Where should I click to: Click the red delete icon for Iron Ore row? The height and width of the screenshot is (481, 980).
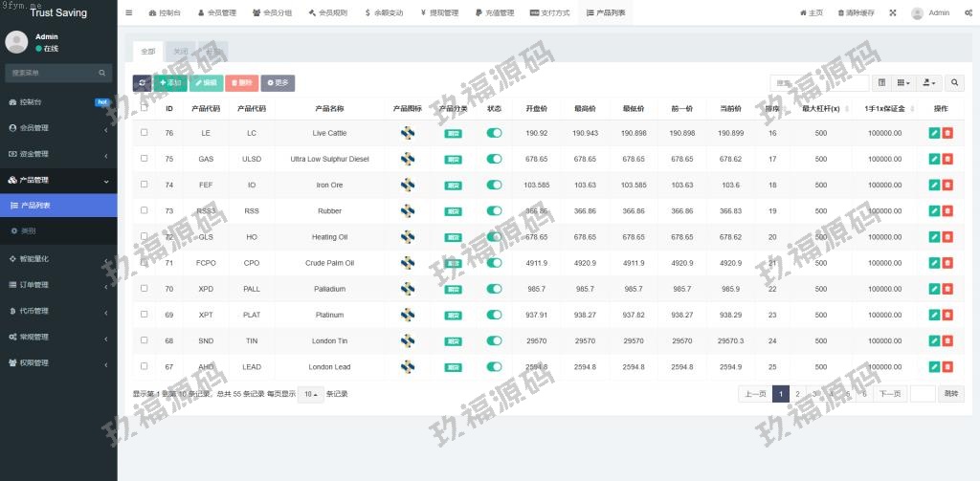tap(947, 185)
